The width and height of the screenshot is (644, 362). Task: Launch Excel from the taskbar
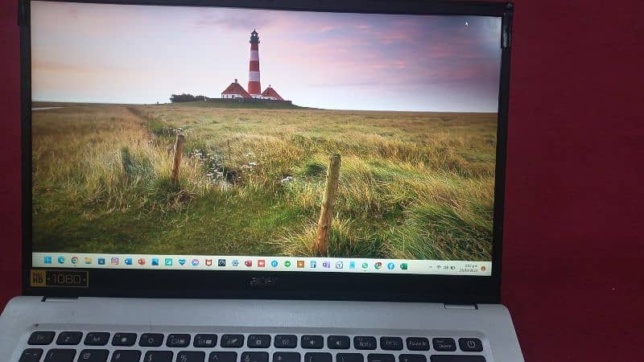[x=403, y=265]
